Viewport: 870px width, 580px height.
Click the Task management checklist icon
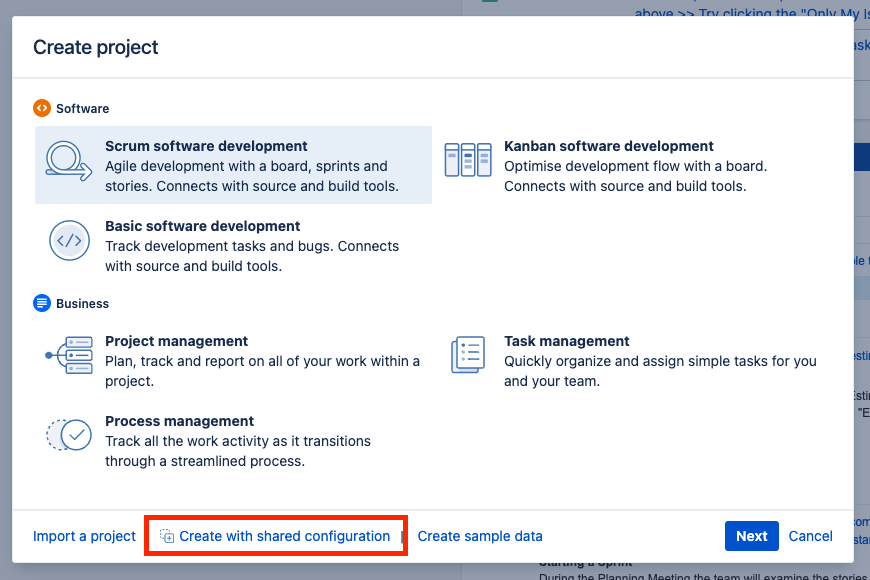468,355
